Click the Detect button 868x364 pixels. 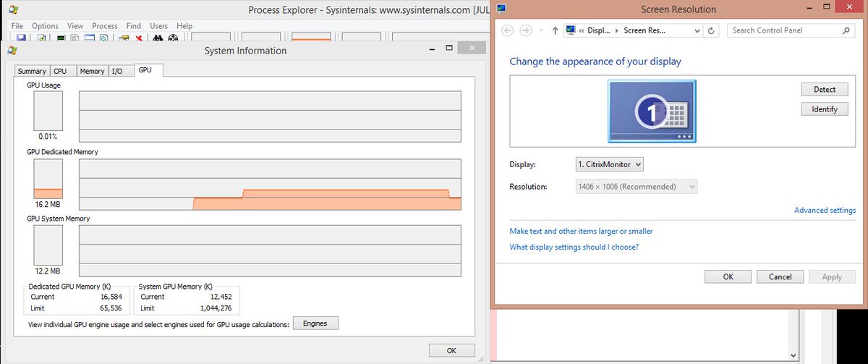[x=825, y=89]
